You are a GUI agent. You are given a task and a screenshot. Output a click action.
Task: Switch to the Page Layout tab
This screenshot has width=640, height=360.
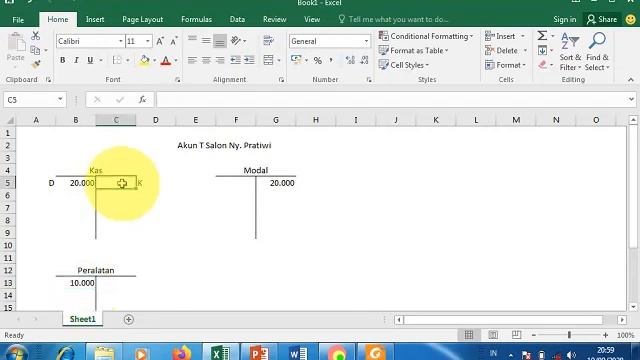click(x=142, y=20)
